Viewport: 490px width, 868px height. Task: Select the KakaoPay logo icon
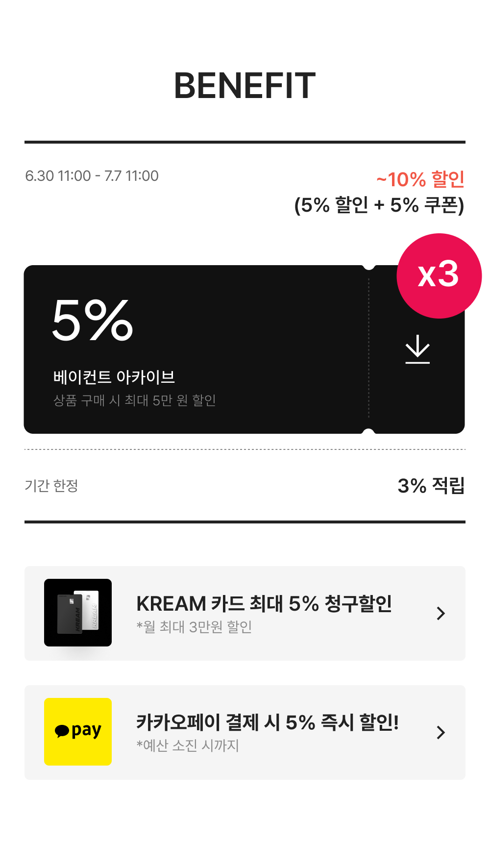[x=78, y=731]
